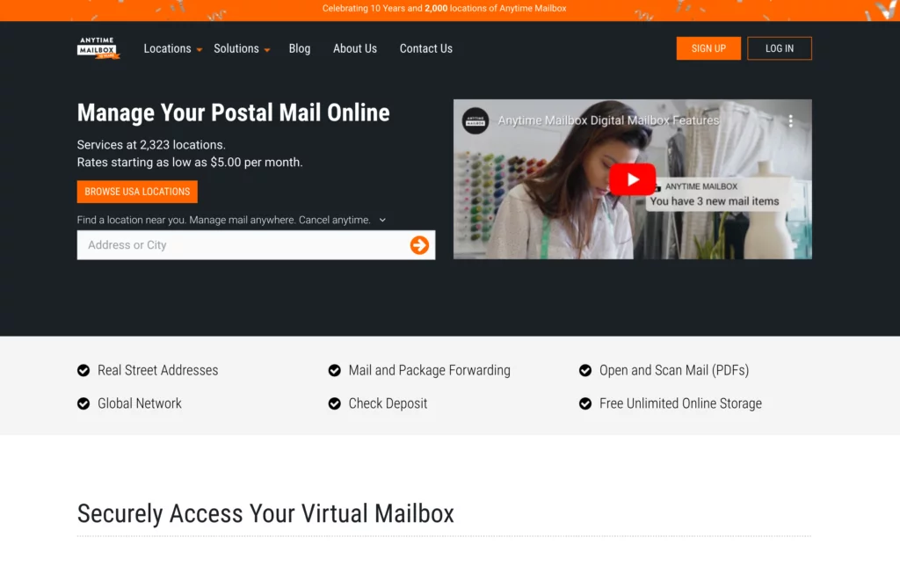Play the Digital Mailbox Features video

click(x=633, y=179)
